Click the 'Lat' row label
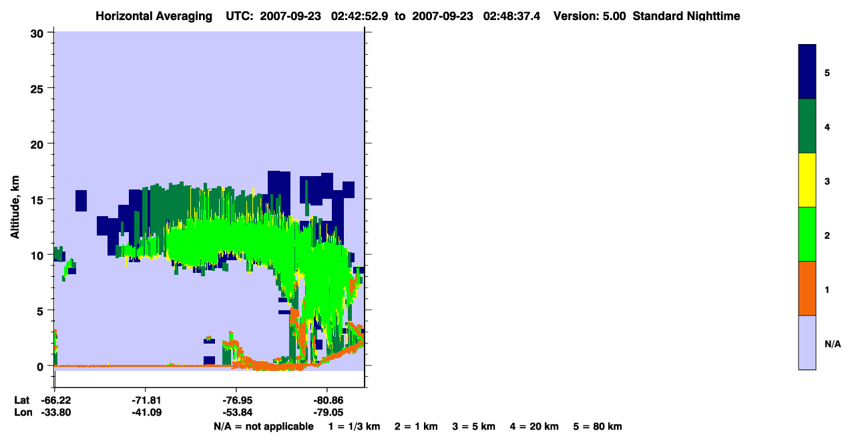The width and height of the screenshot is (868, 445). [22, 400]
